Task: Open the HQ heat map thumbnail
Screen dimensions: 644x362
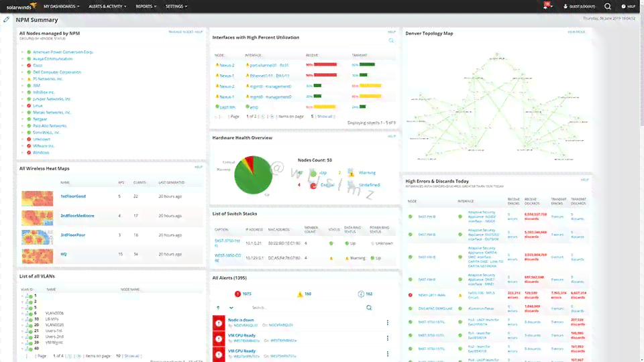Action: click(x=38, y=255)
